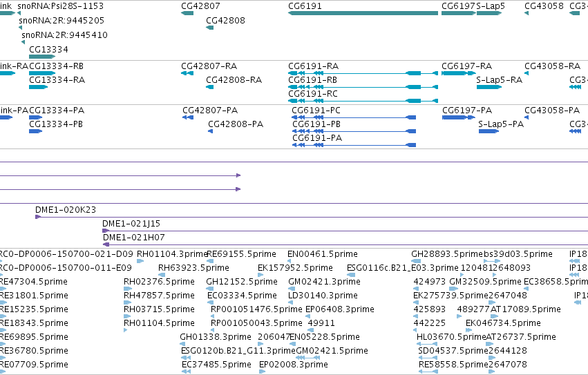
Task: Click the GH12152.5prime EST
Action: tap(209, 289)
